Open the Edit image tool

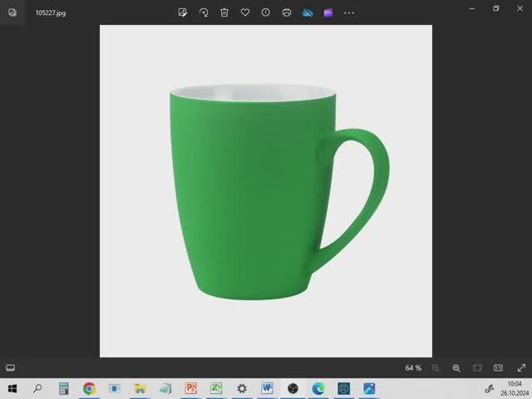pos(183,12)
